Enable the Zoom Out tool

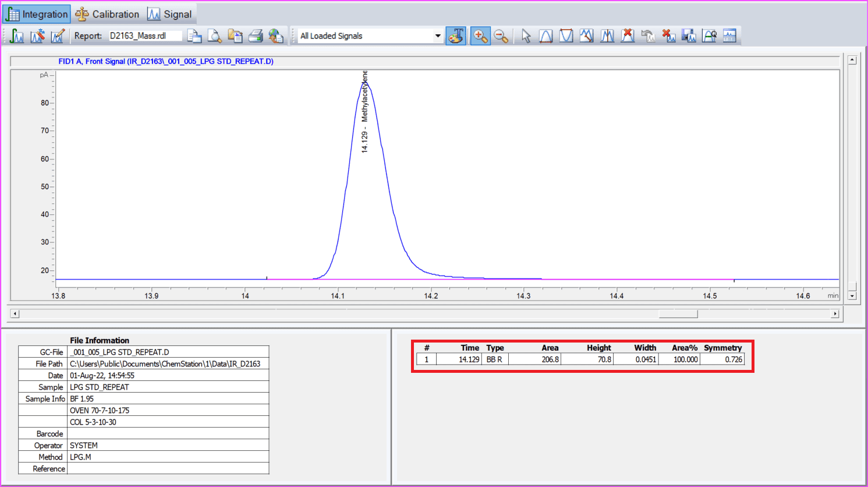501,36
